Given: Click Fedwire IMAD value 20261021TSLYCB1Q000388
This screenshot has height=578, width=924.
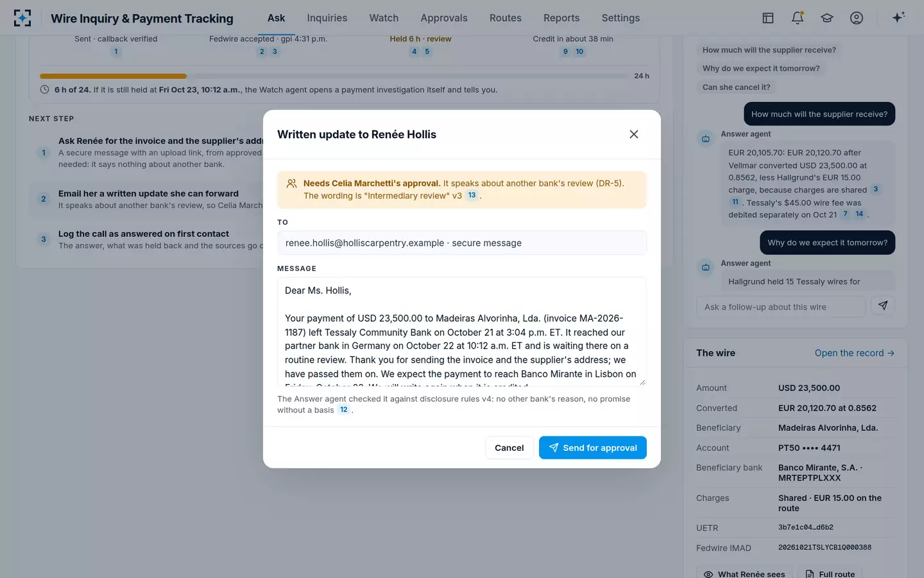Looking at the screenshot, I should [x=825, y=547].
